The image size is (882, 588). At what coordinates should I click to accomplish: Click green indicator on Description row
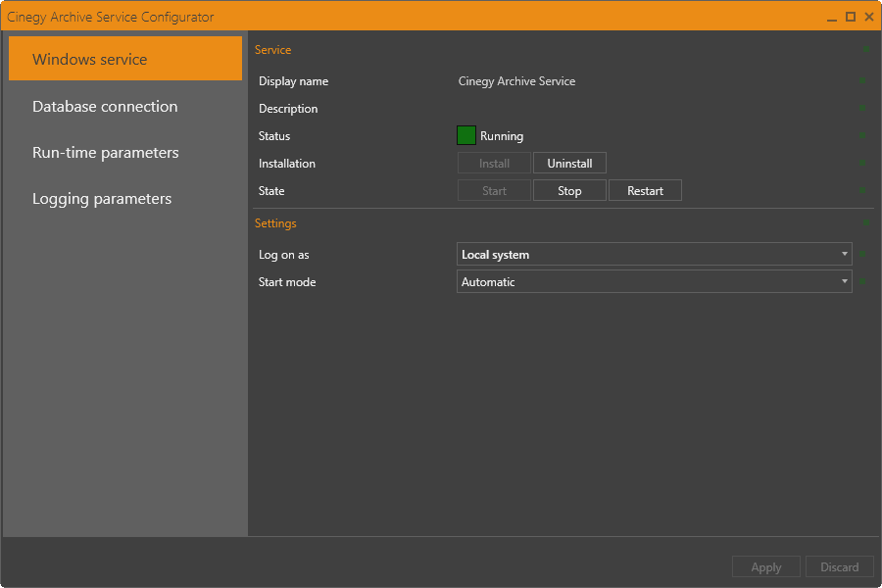coord(862,108)
